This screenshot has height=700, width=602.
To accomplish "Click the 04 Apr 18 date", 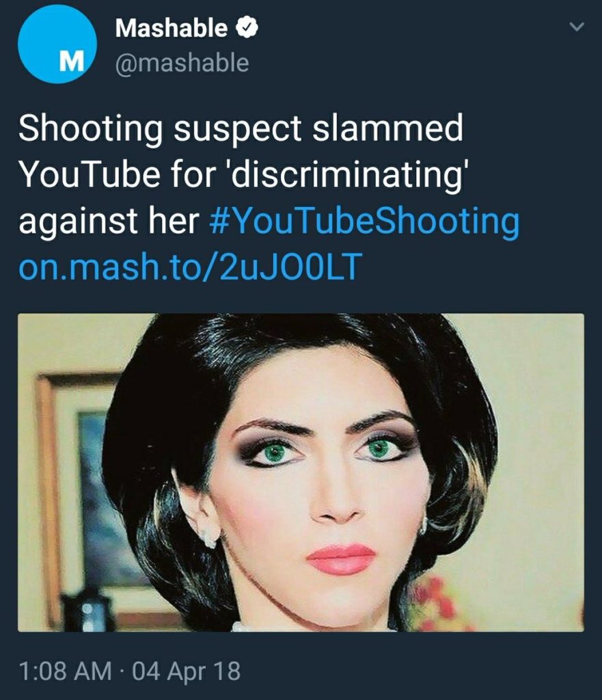I will (x=186, y=671).
